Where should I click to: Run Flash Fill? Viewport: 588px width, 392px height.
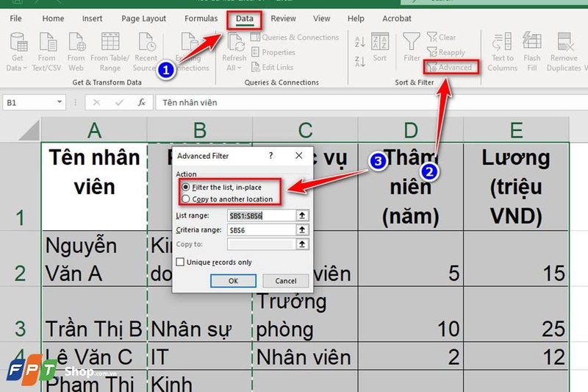click(531, 51)
